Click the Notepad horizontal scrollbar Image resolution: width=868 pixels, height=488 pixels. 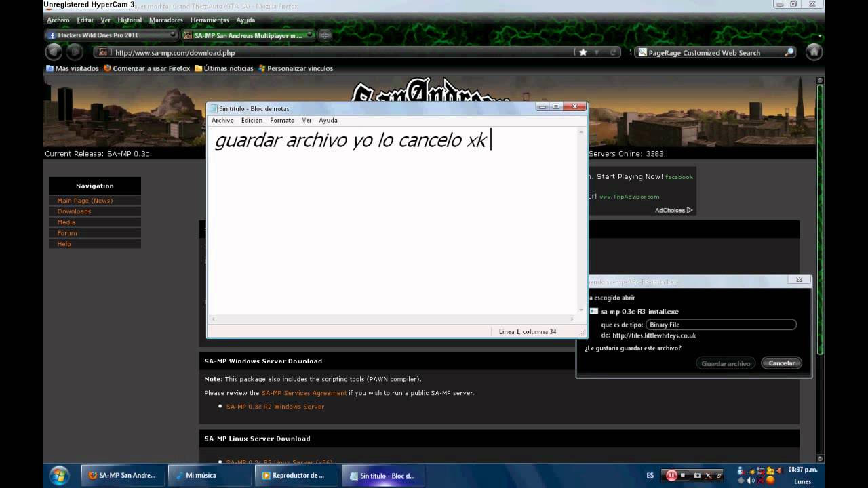pyautogui.click(x=393, y=319)
